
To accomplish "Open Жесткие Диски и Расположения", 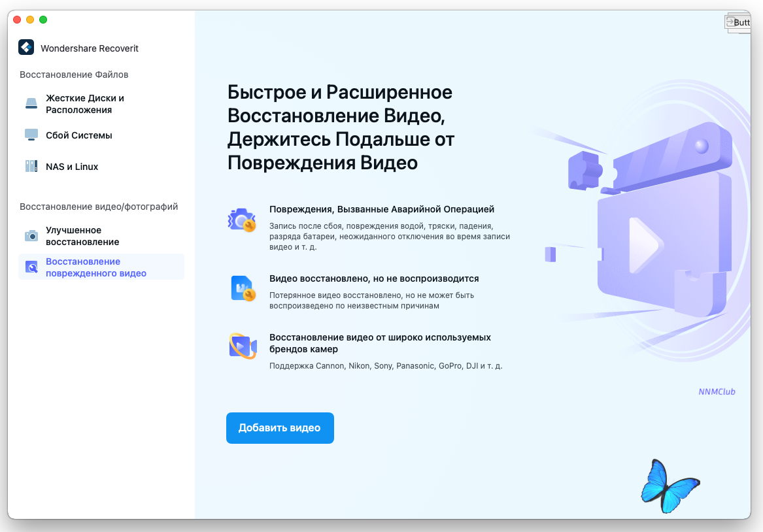I will click(101, 103).
